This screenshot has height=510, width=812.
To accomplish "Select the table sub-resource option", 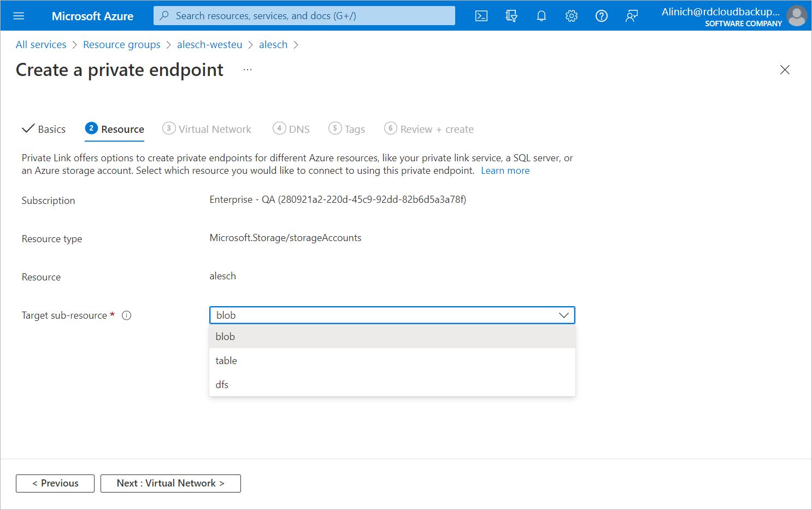I will [226, 361].
